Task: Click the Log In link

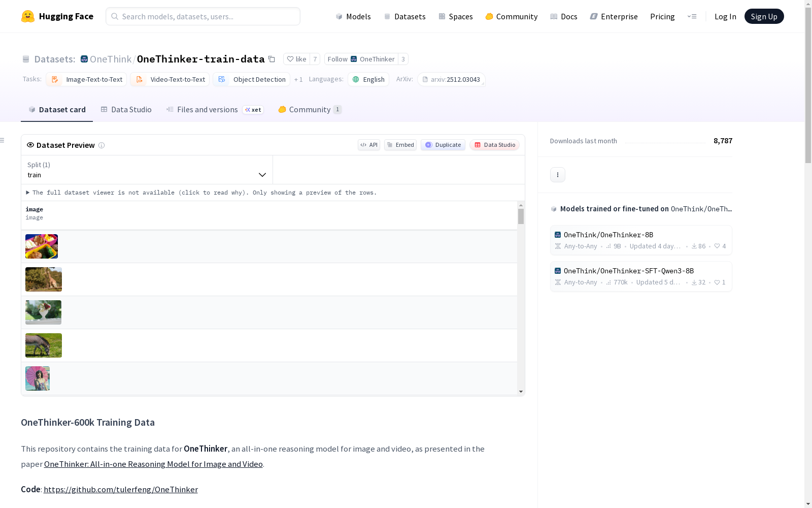Action: [725, 16]
